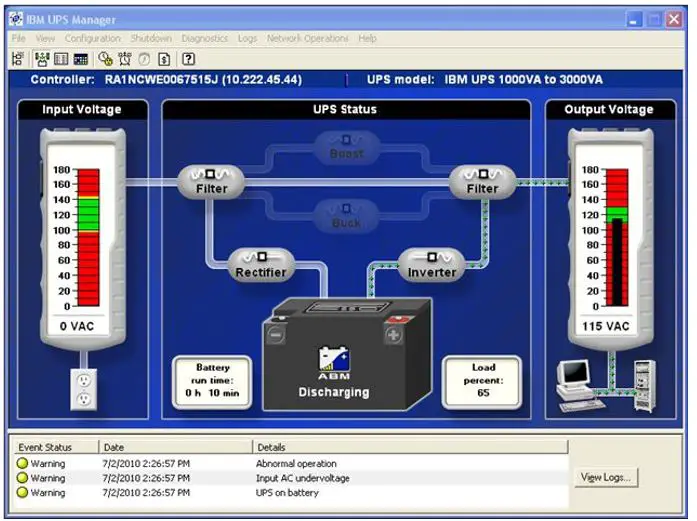Open the View menu

coord(45,38)
